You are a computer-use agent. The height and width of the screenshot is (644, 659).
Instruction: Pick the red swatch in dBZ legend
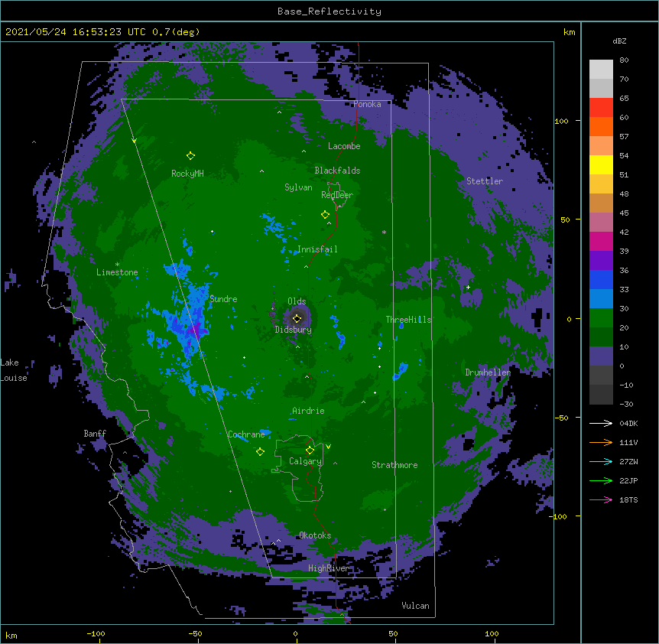click(x=601, y=107)
